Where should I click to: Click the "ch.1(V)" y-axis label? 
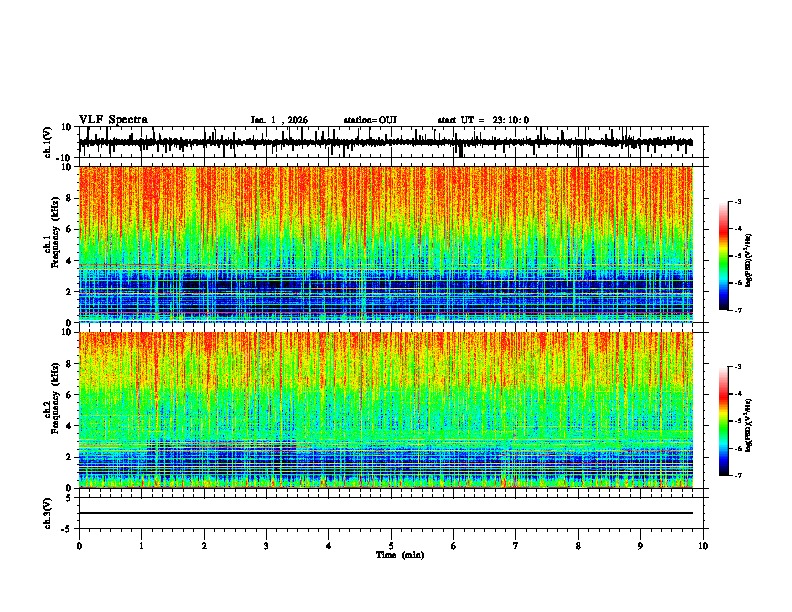point(47,142)
